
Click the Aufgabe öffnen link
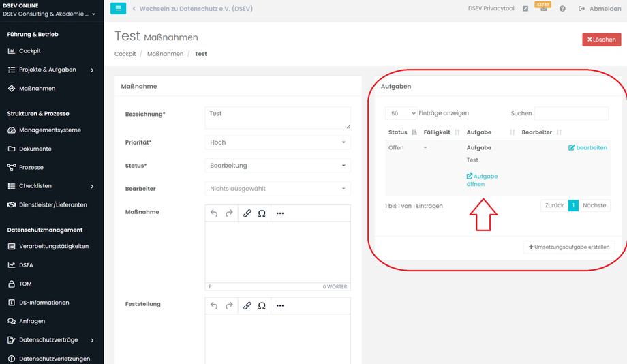[482, 180]
